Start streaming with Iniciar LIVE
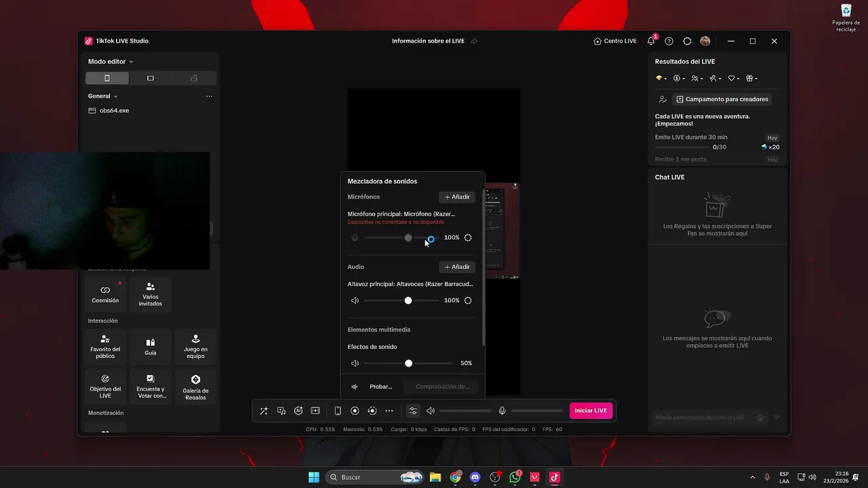The height and width of the screenshot is (488, 868). (x=591, y=411)
